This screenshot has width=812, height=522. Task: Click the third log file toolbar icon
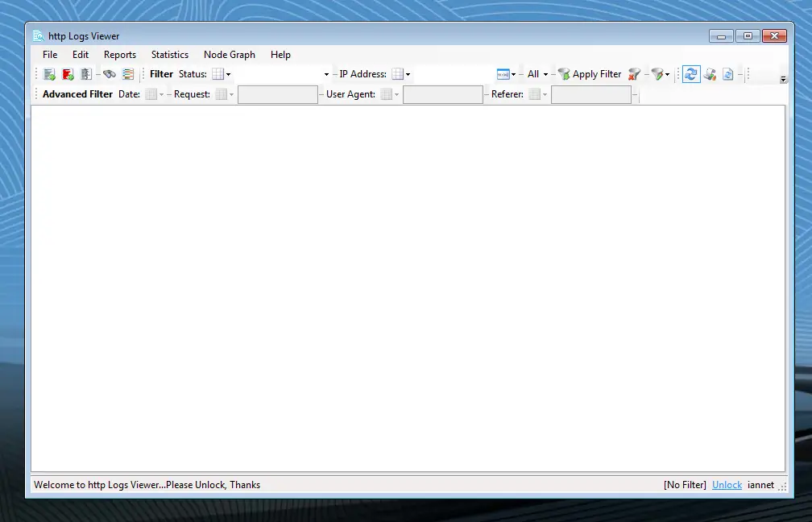pos(86,73)
